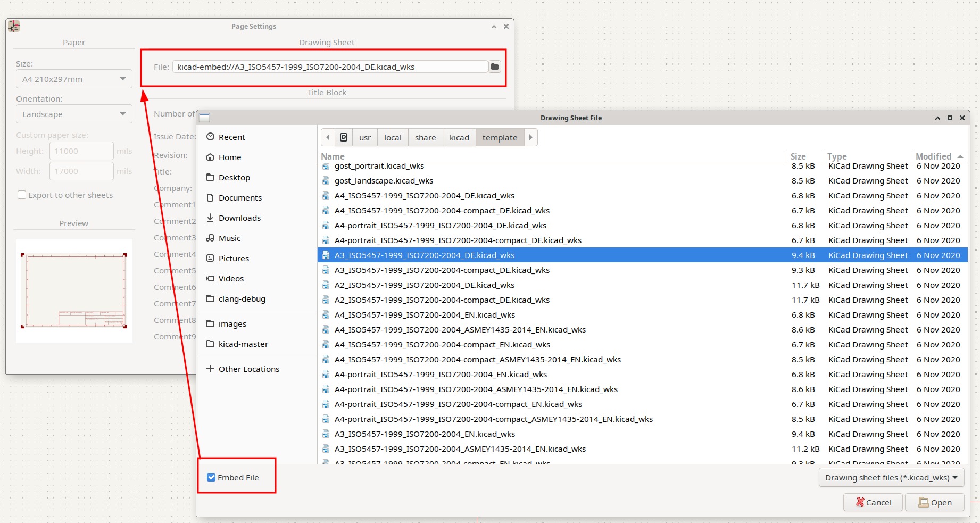Click the browse folder icon beside File field
980x523 pixels.
coord(495,67)
